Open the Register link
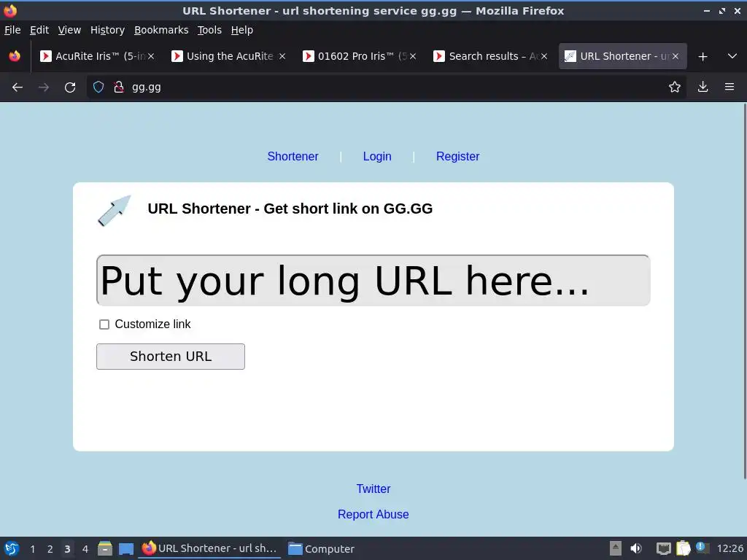The width and height of the screenshot is (747, 560). pos(457,156)
